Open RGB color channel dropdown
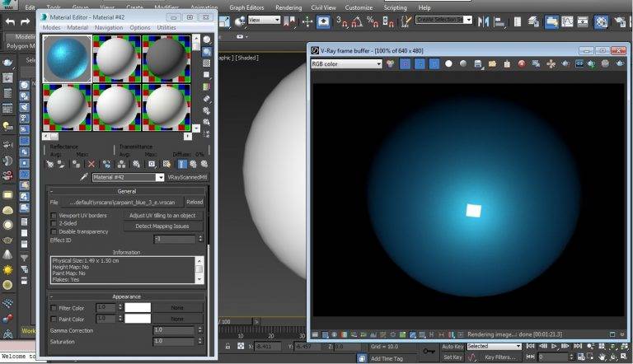Image resolution: width=633 pixels, height=364 pixels. [346, 63]
